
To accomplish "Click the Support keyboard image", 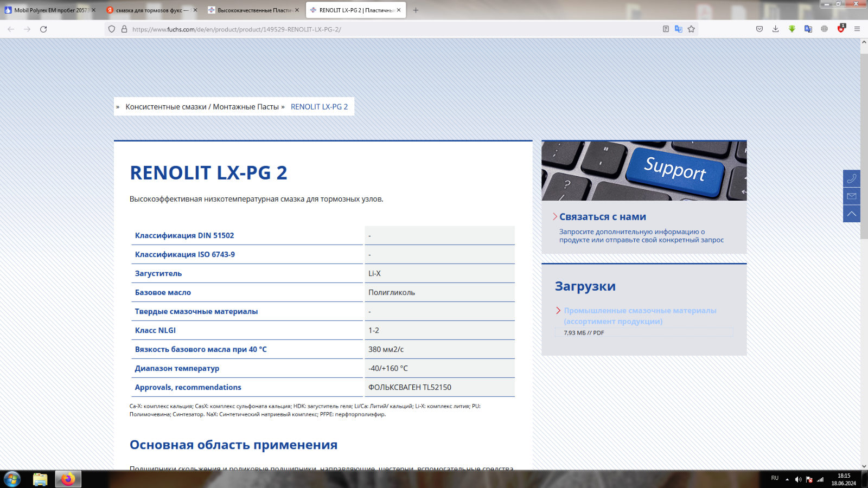I will (644, 171).
